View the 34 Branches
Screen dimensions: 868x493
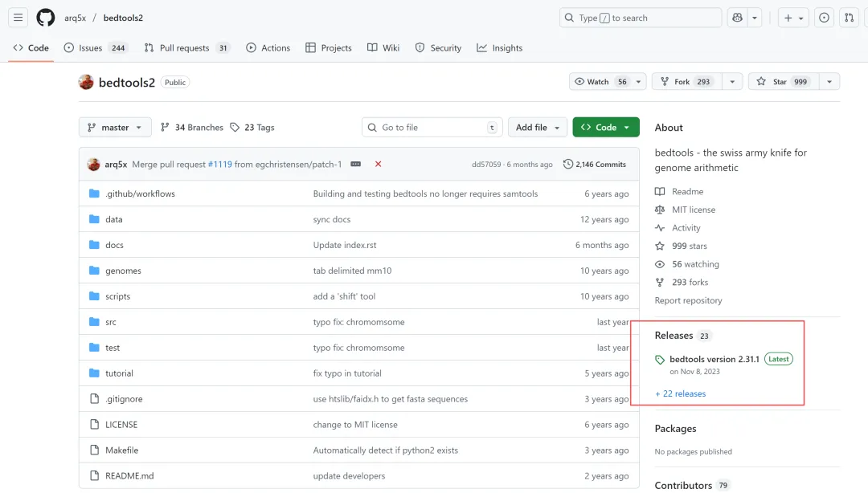pyautogui.click(x=191, y=127)
